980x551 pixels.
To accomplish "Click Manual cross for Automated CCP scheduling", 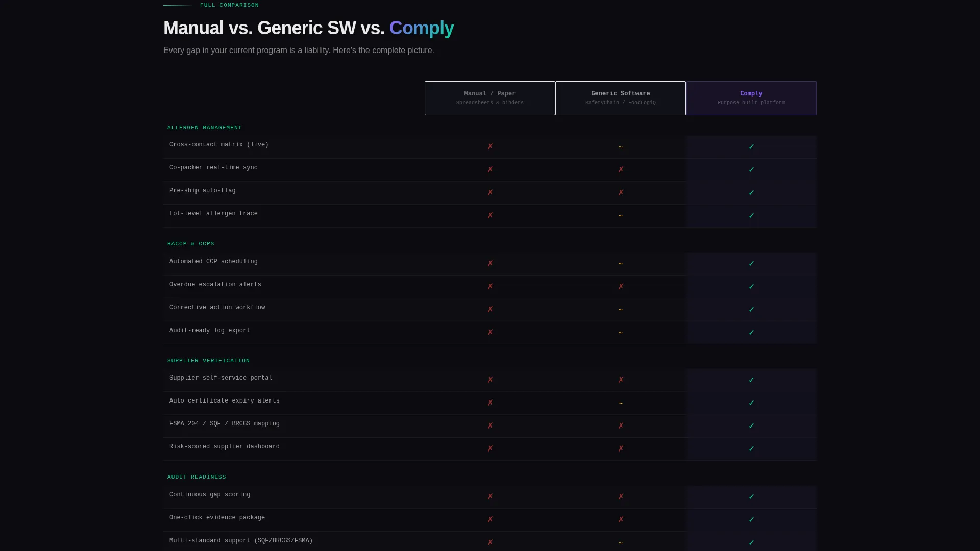I will point(490,264).
